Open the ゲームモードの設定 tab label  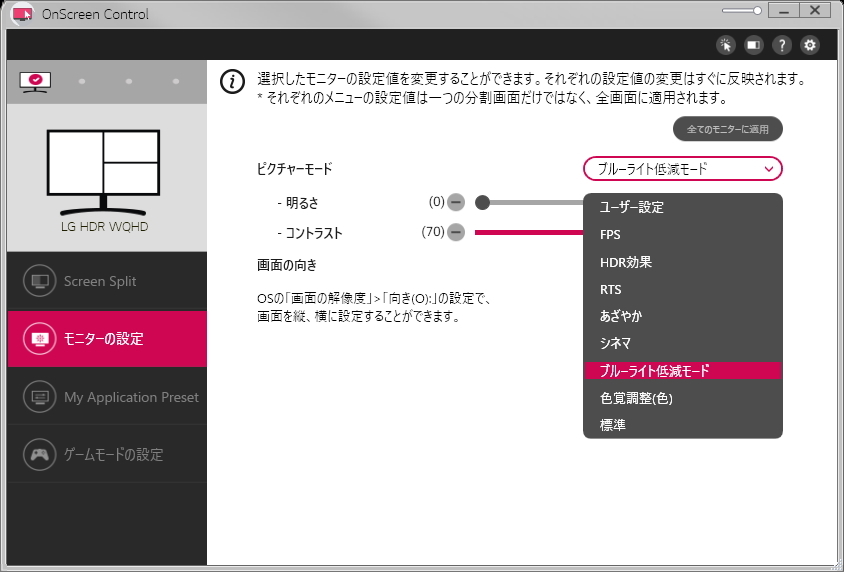tap(114, 455)
